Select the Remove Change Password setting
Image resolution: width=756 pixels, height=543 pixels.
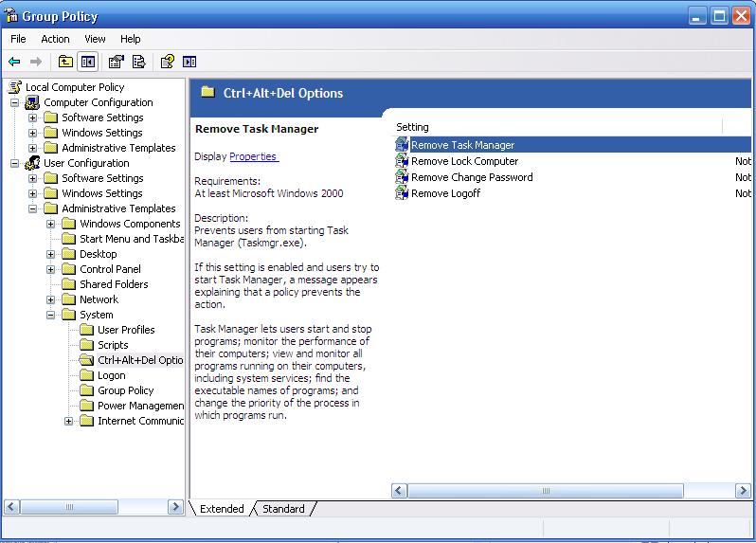[472, 177]
